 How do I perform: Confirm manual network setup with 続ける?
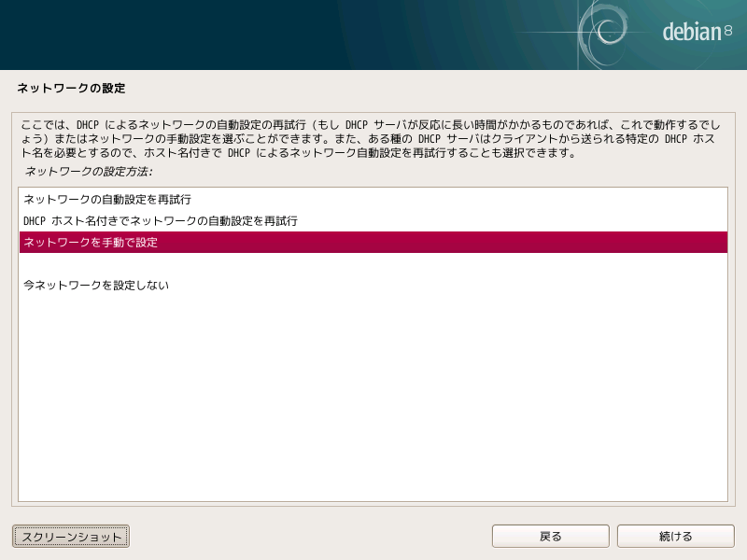tap(674, 536)
